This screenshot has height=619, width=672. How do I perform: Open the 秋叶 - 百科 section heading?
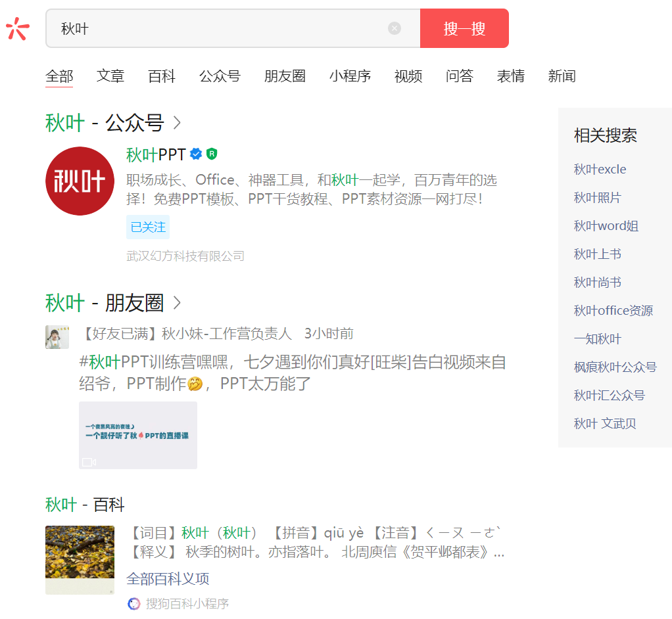pyautogui.click(x=85, y=505)
